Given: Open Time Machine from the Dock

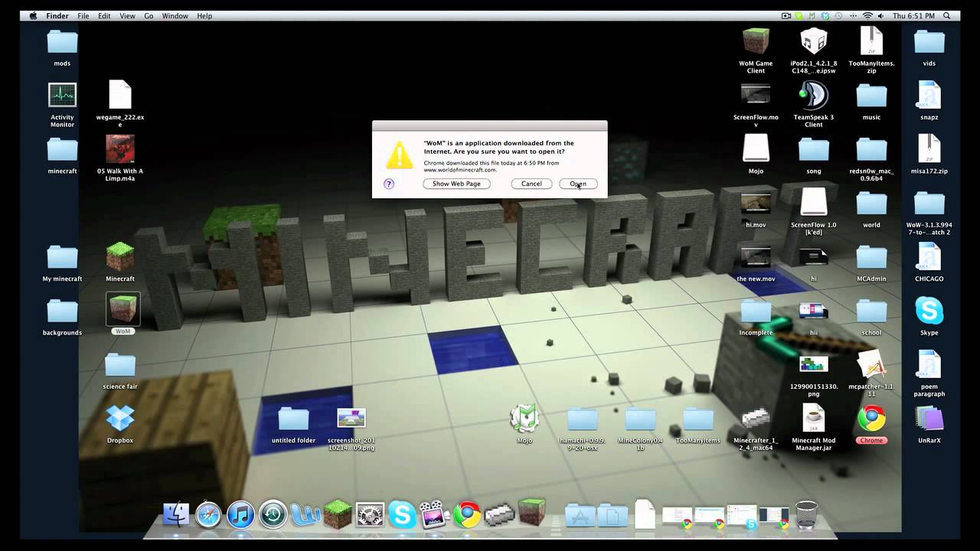Looking at the screenshot, I should pyautogui.click(x=273, y=514).
